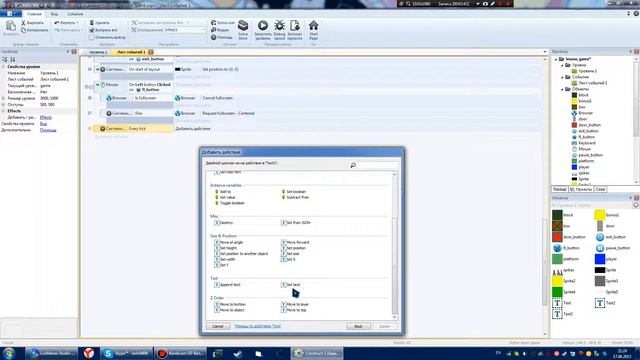640x360 pixels.
Task: Choose Set position to another object action
Action: click(241, 253)
